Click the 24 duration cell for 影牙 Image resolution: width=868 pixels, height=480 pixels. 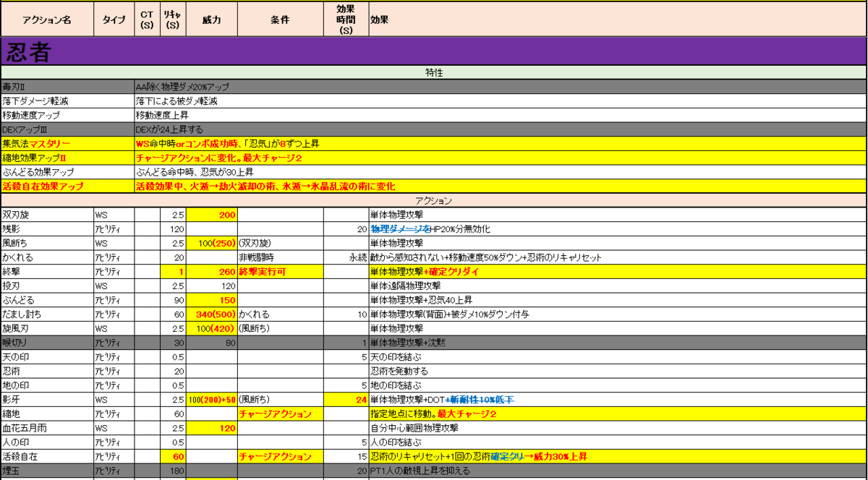[x=345, y=400]
